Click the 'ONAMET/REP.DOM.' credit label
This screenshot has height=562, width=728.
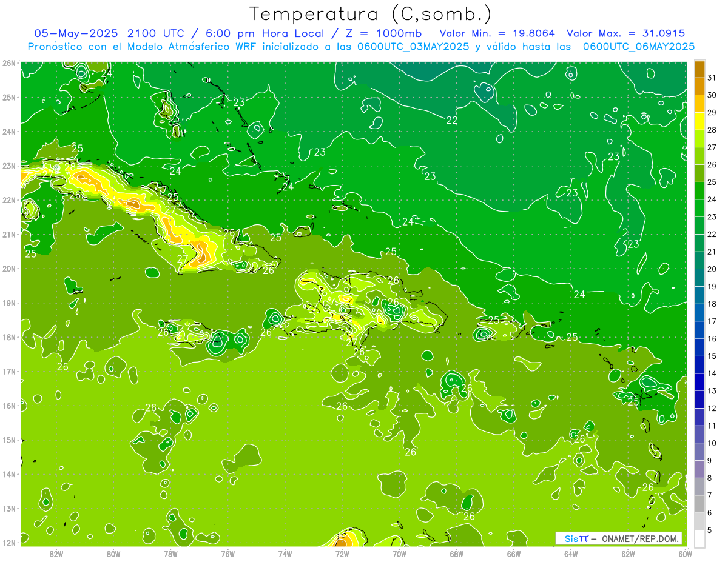[x=641, y=538]
